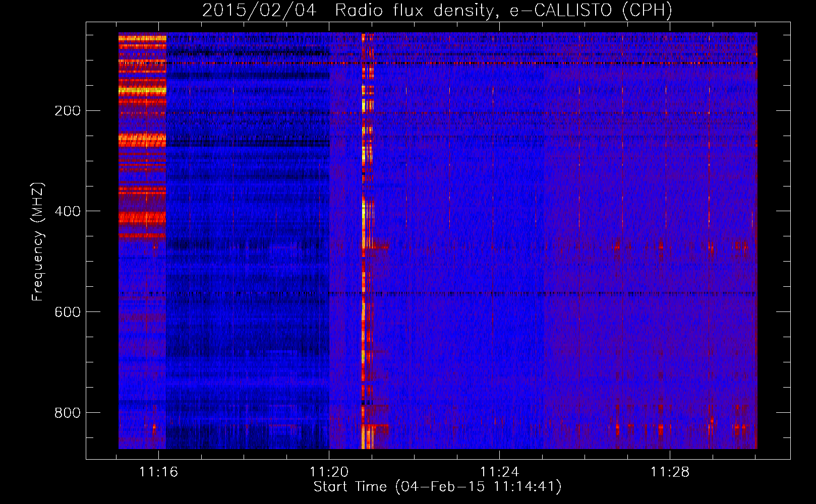The width and height of the screenshot is (816, 504).
Task: Click the '400' frequency tick label
Action: click(68, 211)
